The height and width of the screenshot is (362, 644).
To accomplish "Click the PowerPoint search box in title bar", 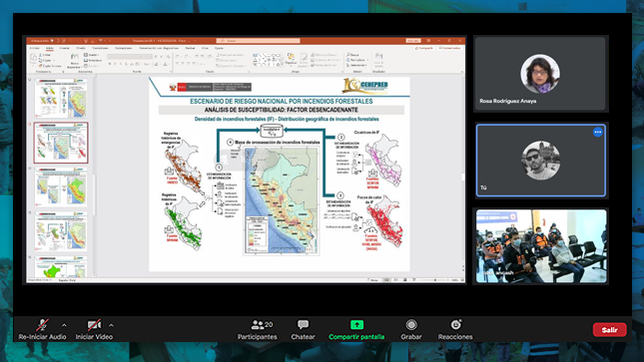I will 258,41.
